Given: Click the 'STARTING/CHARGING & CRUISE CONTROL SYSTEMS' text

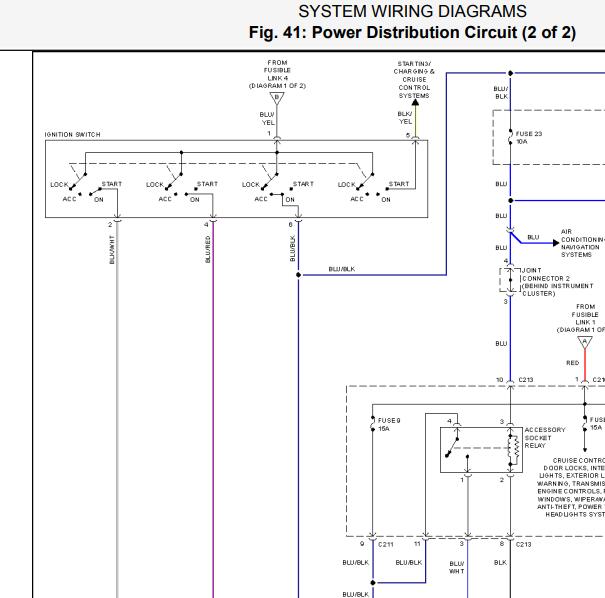Looking at the screenshot, I should [414, 79].
